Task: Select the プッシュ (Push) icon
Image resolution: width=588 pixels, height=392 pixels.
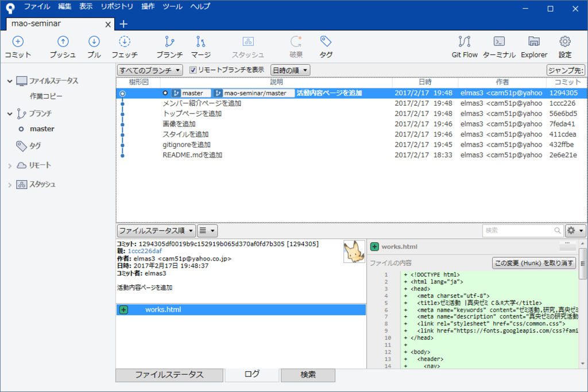Action: click(63, 46)
